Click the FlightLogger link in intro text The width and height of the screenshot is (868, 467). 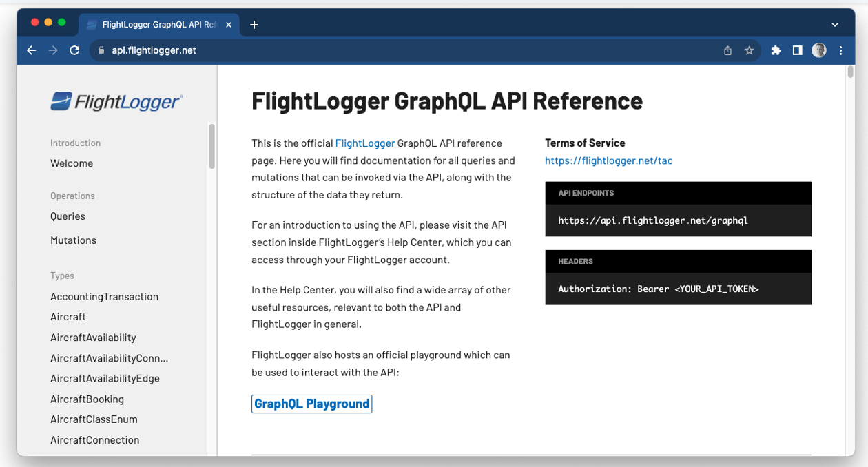coord(365,143)
